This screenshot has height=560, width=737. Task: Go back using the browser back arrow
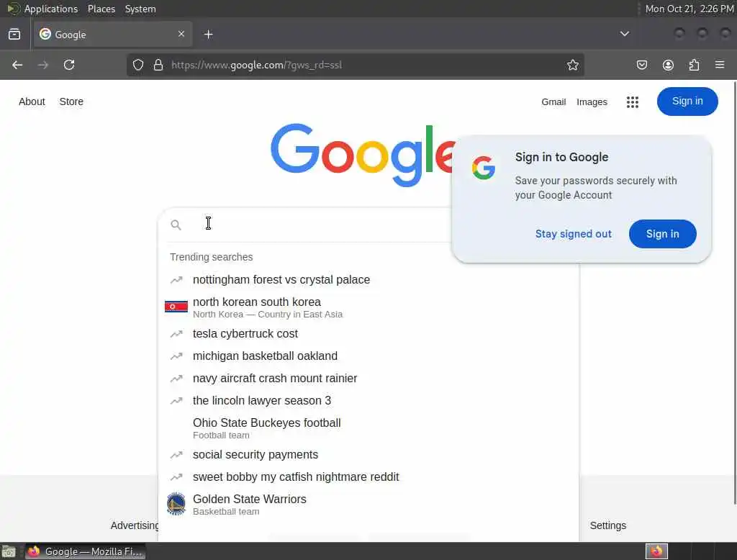pyautogui.click(x=17, y=65)
